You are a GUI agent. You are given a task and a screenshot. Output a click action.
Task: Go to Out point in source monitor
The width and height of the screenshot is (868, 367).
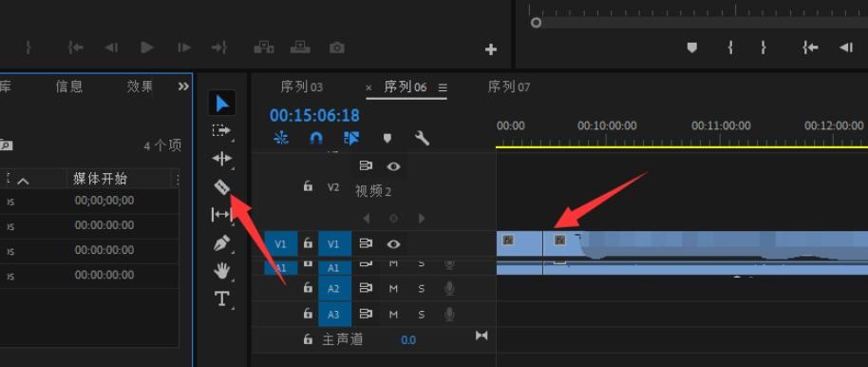coord(219,48)
